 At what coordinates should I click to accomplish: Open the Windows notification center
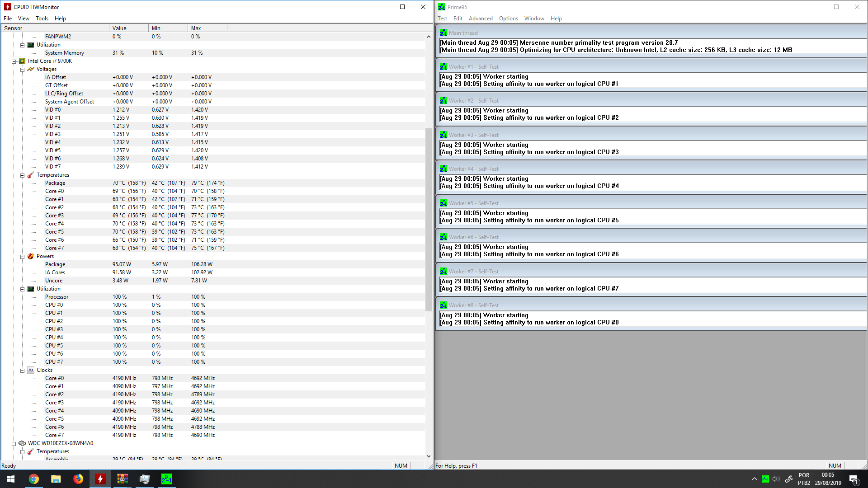point(854,479)
